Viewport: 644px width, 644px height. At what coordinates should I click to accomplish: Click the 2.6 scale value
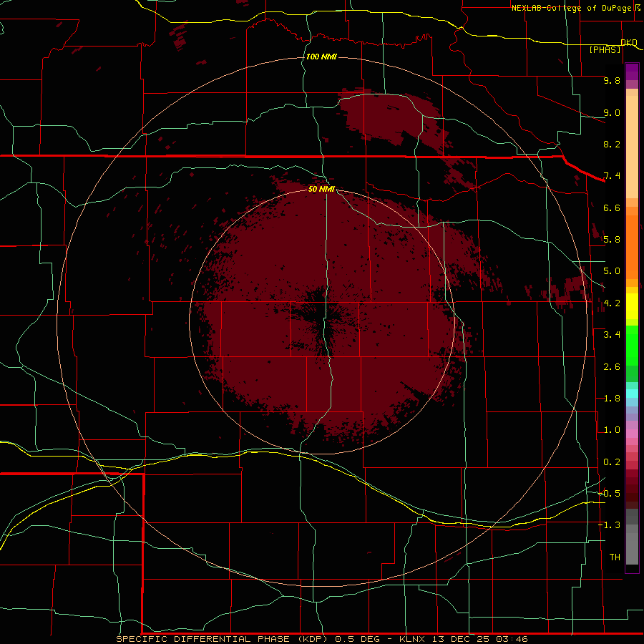(612, 367)
